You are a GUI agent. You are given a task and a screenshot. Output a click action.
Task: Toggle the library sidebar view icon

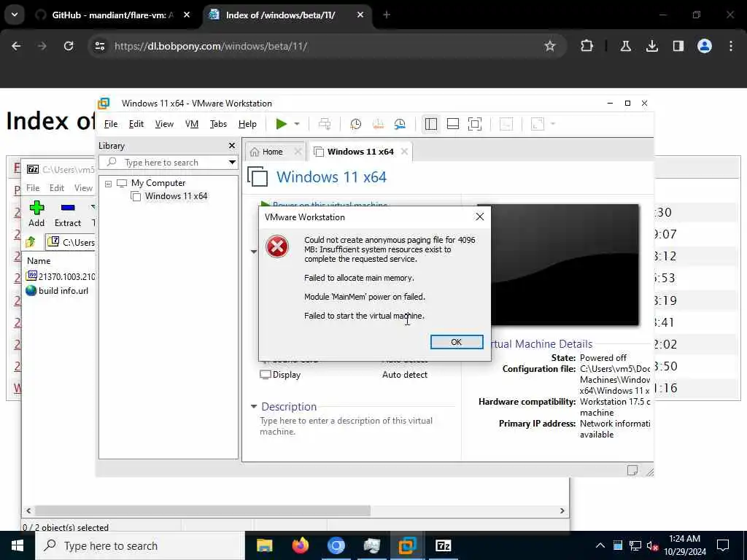(430, 124)
